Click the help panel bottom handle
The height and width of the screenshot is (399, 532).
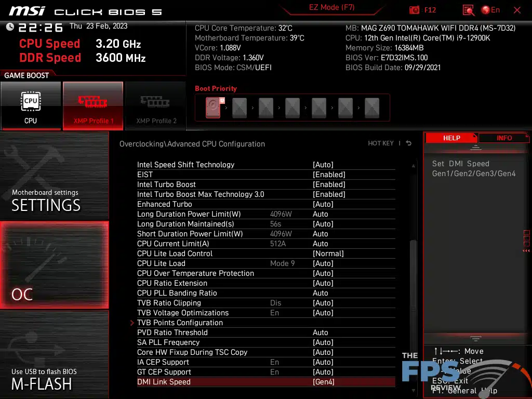coord(476,338)
